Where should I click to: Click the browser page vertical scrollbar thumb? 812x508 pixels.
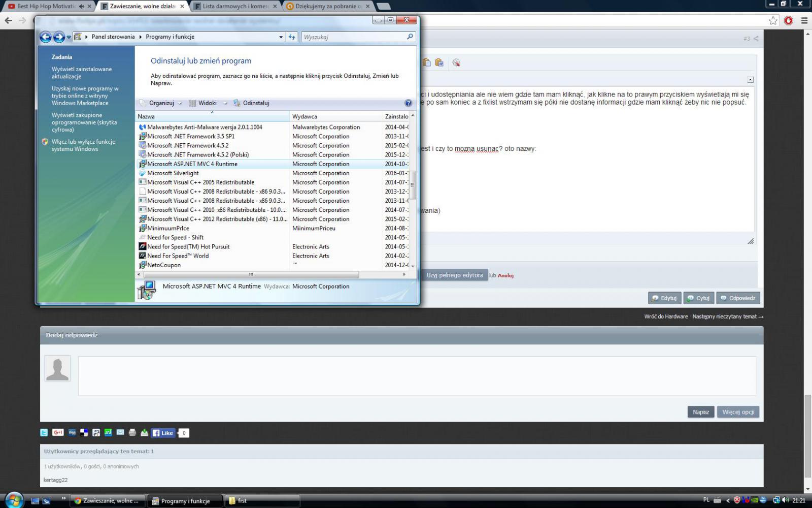(807, 435)
